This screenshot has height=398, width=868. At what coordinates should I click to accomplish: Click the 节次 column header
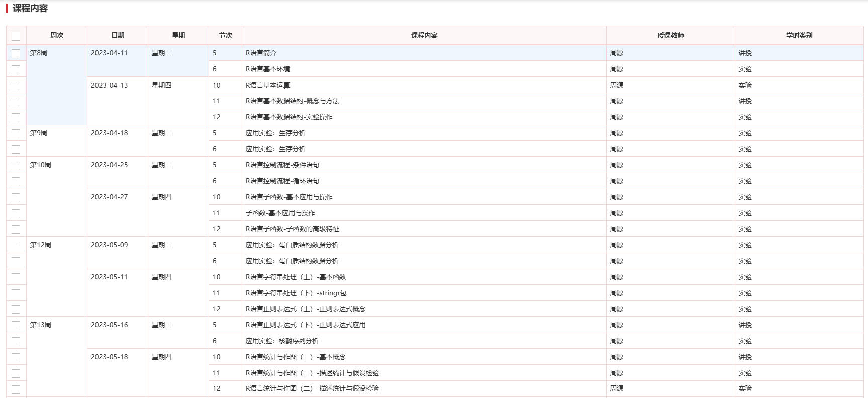(x=226, y=35)
